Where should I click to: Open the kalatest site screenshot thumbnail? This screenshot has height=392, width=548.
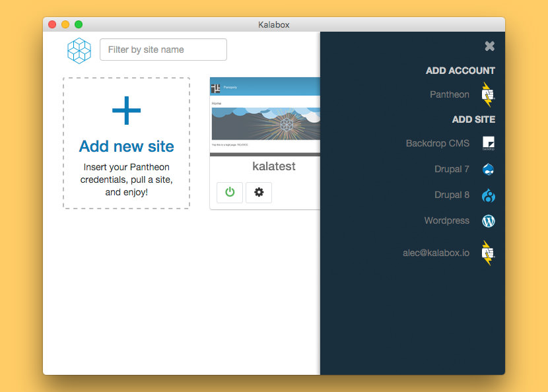coord(265,117)
